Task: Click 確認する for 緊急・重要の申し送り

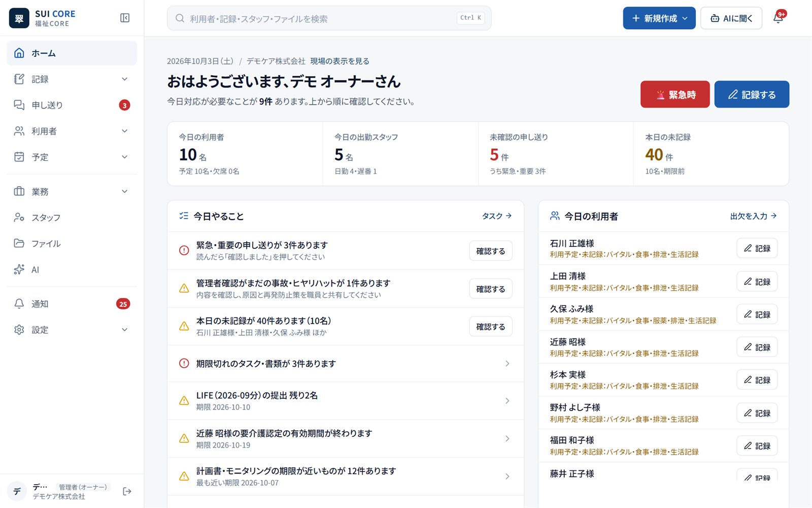Action: 491,251
